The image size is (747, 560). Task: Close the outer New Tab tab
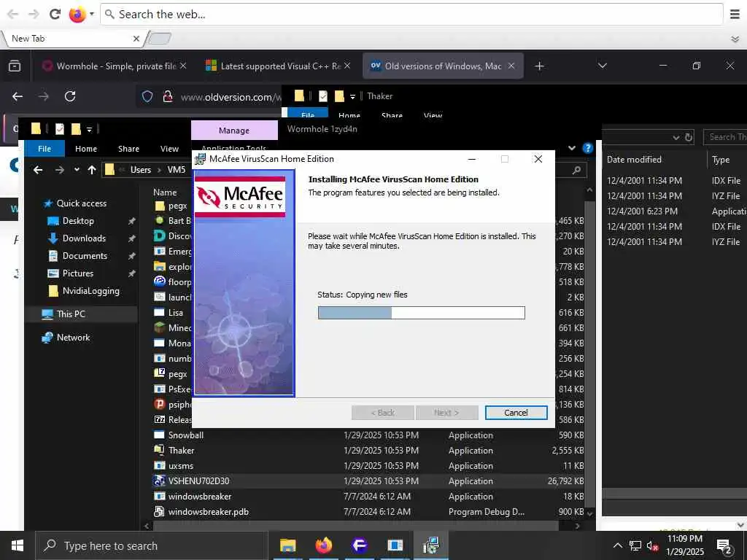tap(136, 39)
